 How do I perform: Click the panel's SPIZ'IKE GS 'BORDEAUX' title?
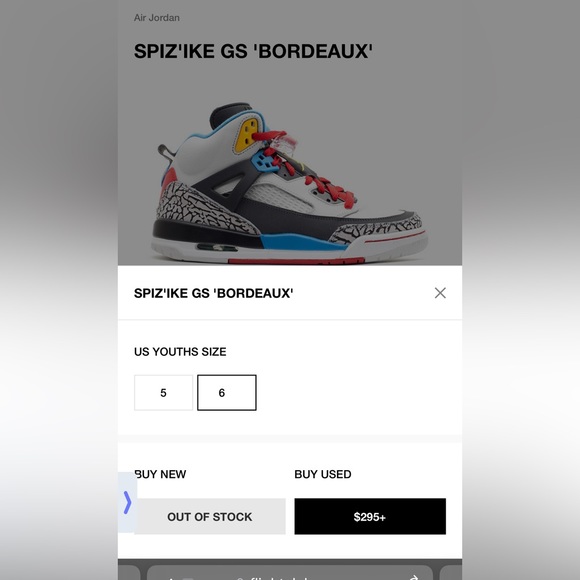coord(213,293)
